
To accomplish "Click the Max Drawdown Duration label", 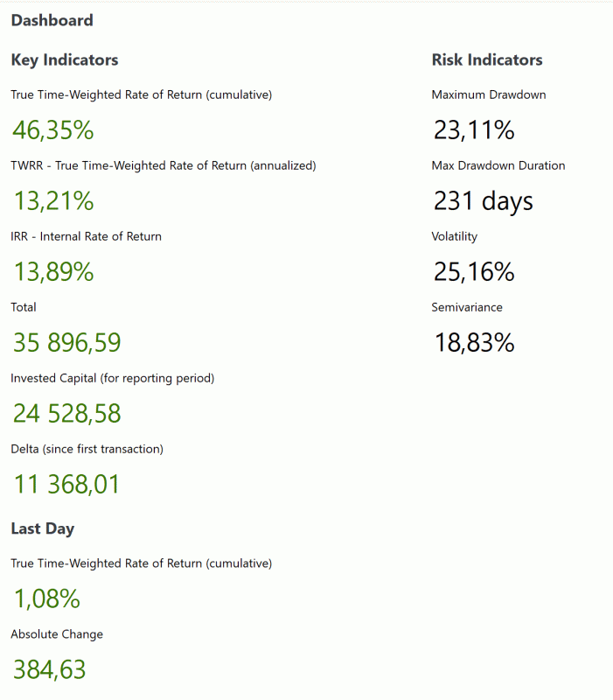I will click(x=498, y=165).
